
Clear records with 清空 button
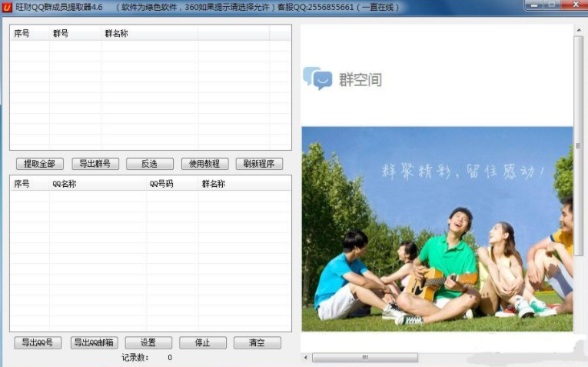pos(257,342)
